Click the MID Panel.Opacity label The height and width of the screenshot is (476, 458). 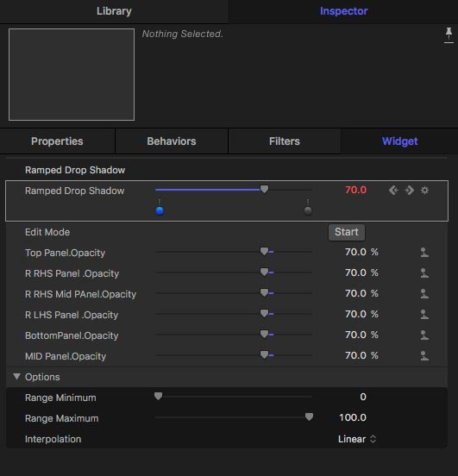click(66, 356)
